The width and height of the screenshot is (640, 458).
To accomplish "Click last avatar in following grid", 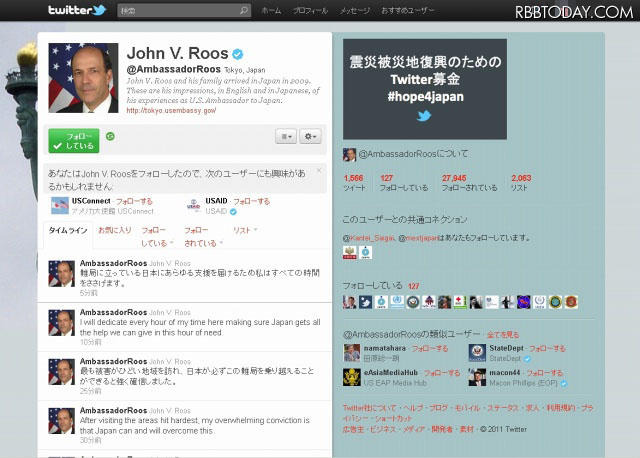I will 571,302.
